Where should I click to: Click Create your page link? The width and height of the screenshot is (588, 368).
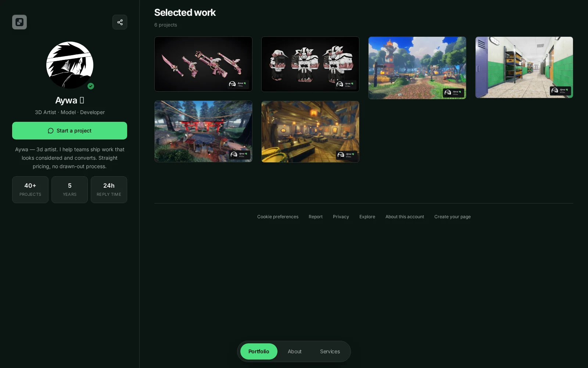pyautogui.click(x=452, y=217)
